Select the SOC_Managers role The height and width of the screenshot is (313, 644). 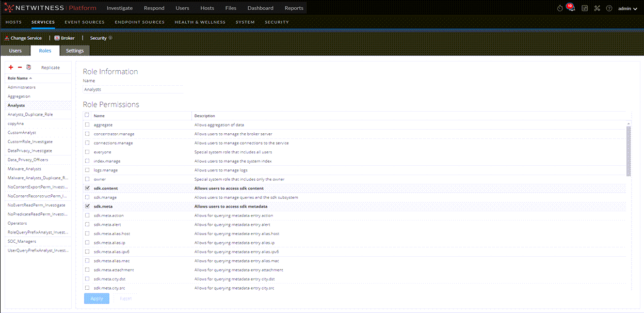click(22, 241)
